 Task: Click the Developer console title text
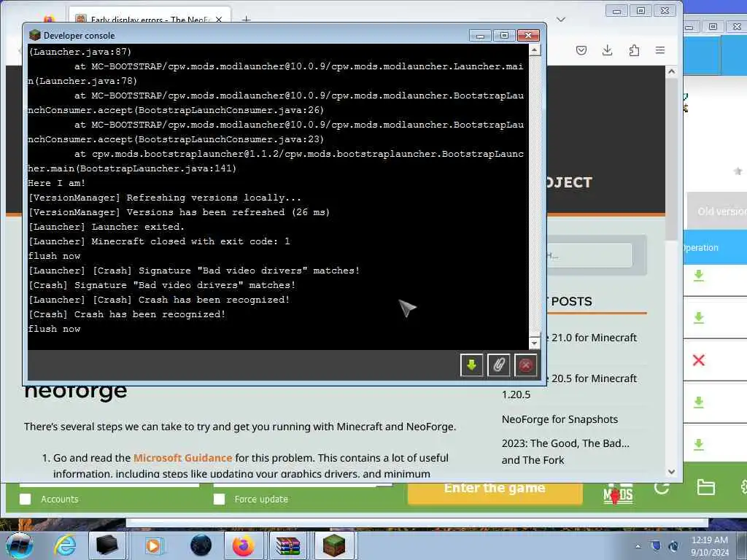(x=79, y=35)
